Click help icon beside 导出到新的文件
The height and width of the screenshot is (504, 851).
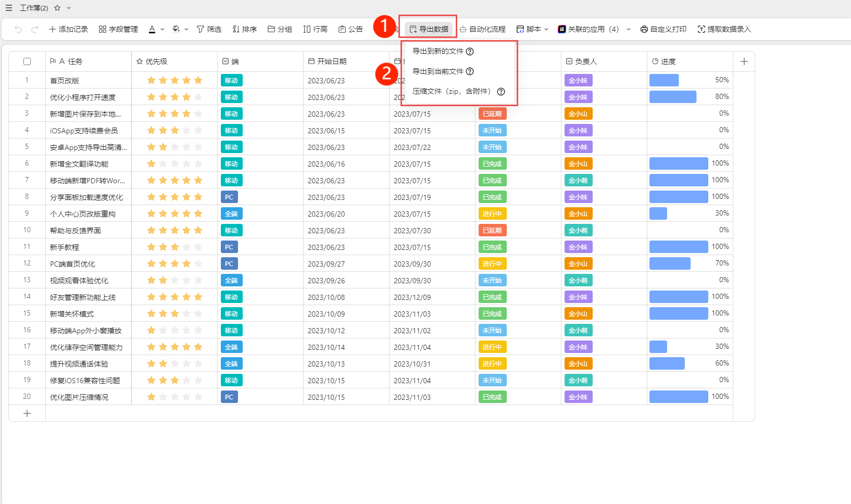click(x=470, y=52)
